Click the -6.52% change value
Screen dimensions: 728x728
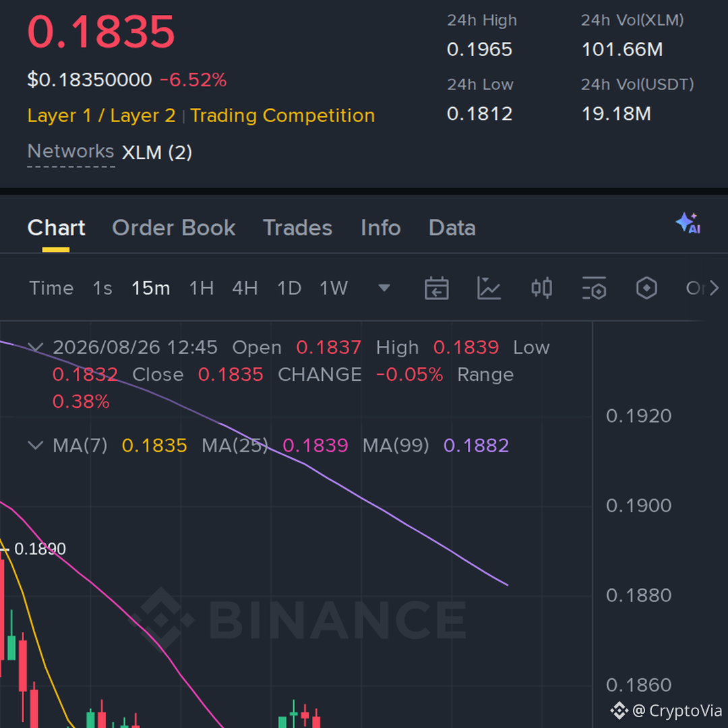[193, 80]
